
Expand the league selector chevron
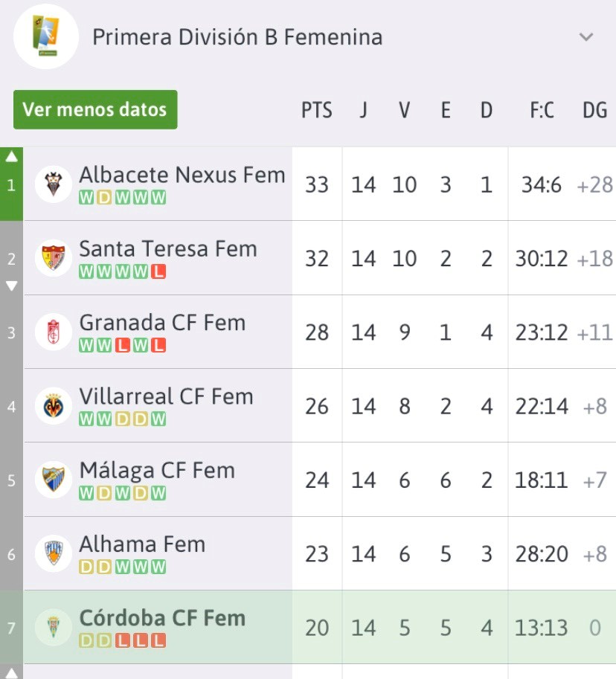[586, 37]
